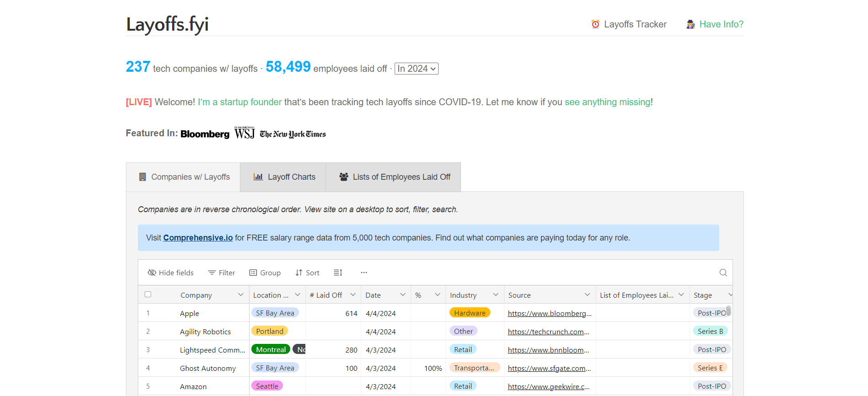Expand the Location column header menu

[298, 295]
